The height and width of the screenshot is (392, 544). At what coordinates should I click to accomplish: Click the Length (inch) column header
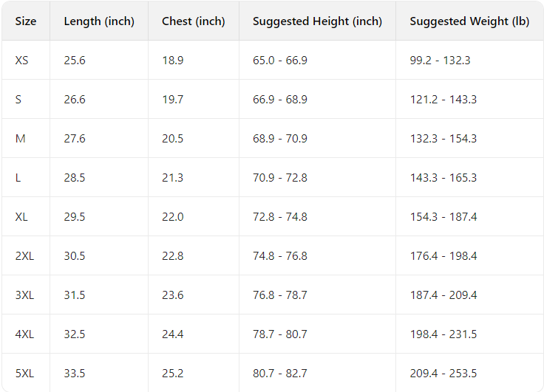pyautogui.click(x=99, y=21)
